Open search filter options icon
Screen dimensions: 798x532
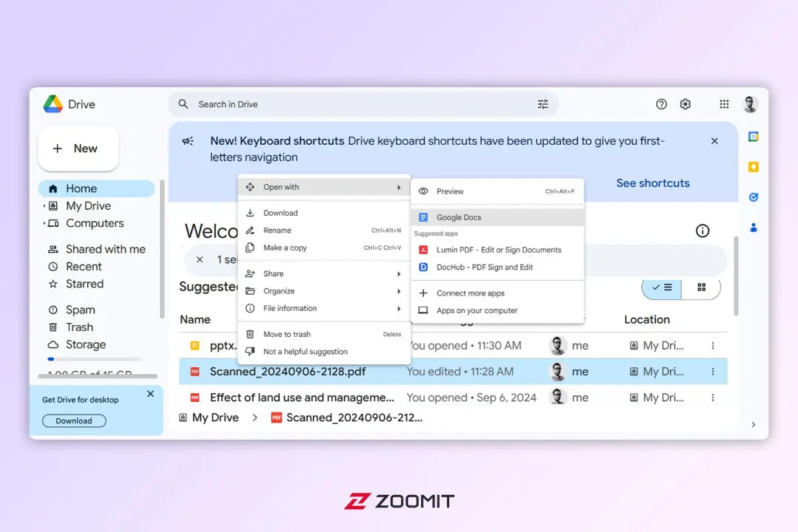pyautogui.click(x=543, y=104)
